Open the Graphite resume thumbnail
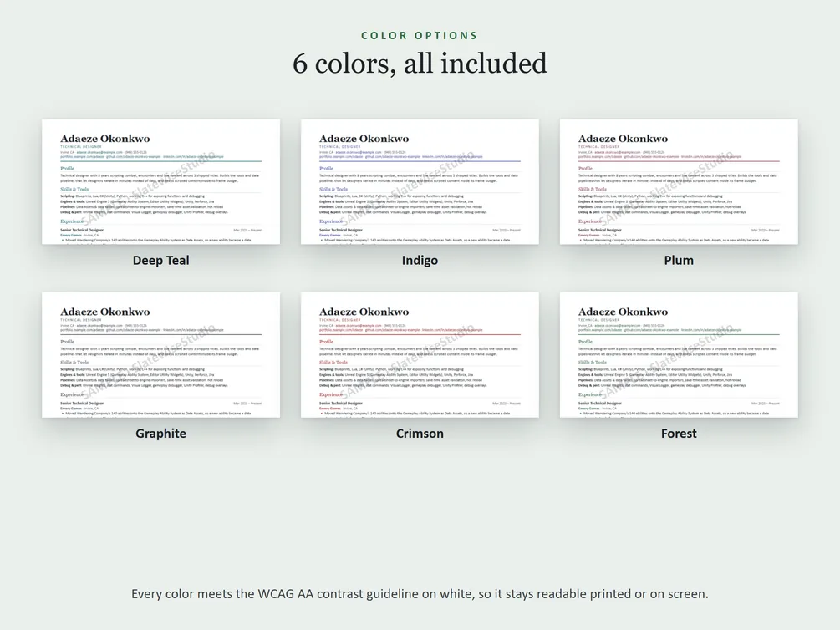Viewport: 840px width, 630px height. (160, 354)
